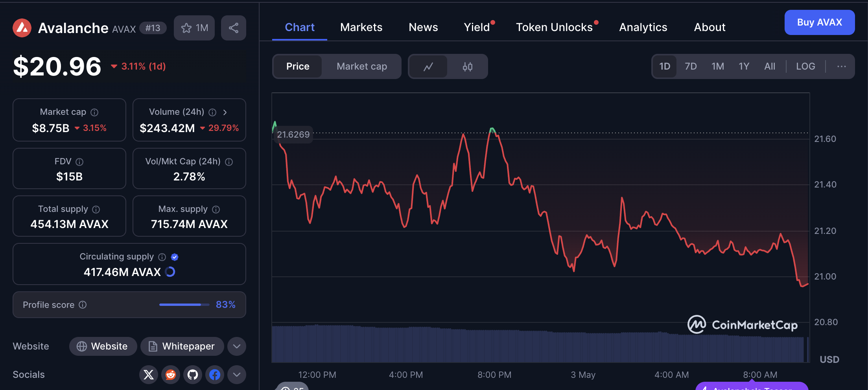Viewport: 868px width, 390px height.
Task: Set chart range to 1D
Action: (x=665, y=66)
